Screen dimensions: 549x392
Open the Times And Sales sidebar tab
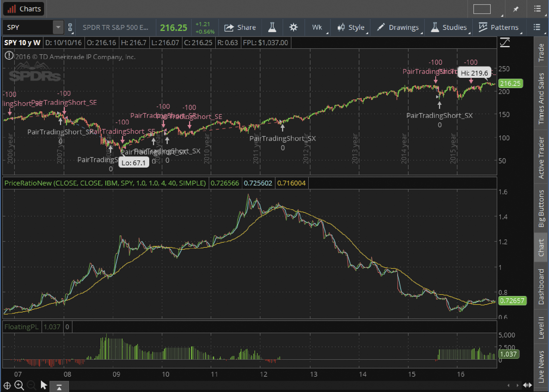click(541, 98)
